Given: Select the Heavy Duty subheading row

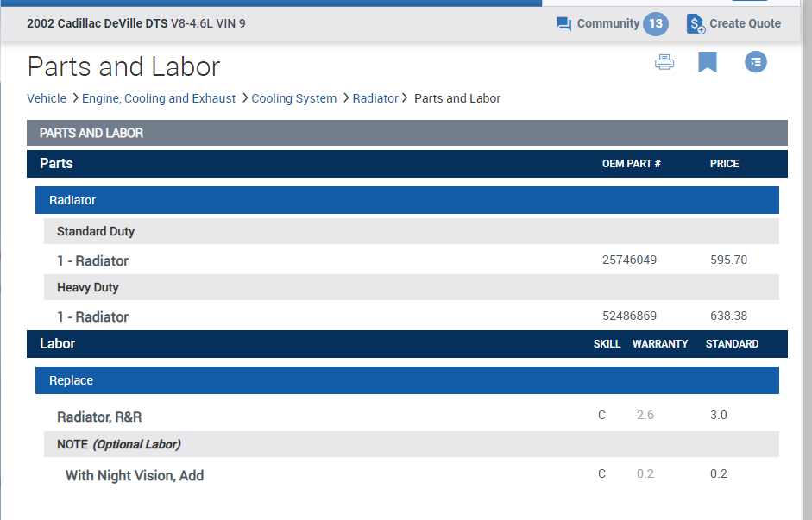Looking at the screenshot, I should 412,287.
